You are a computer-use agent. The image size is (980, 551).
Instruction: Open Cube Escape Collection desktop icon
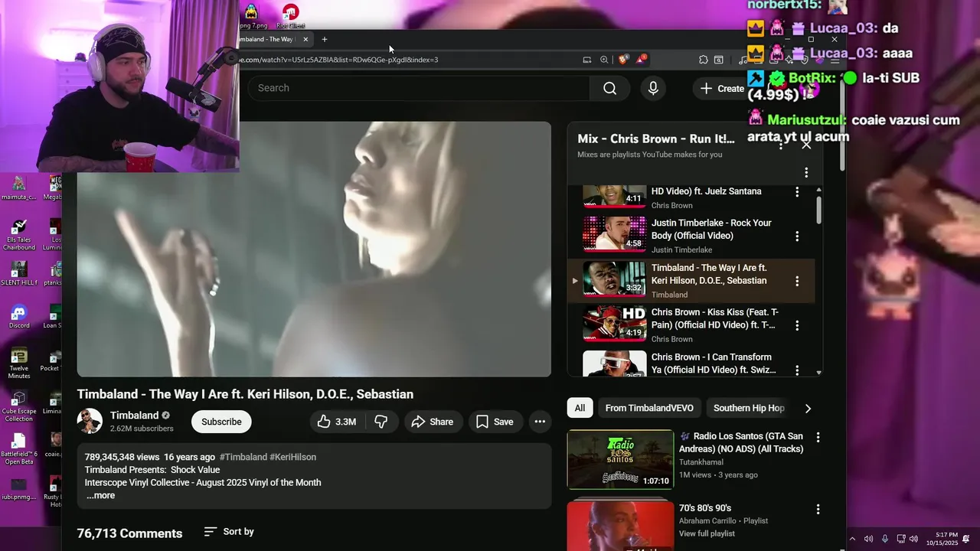pos(19,406)
